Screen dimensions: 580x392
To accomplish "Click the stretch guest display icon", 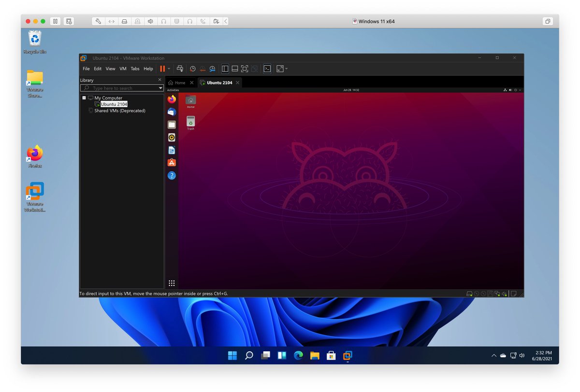I will click(x=280, y=69).
